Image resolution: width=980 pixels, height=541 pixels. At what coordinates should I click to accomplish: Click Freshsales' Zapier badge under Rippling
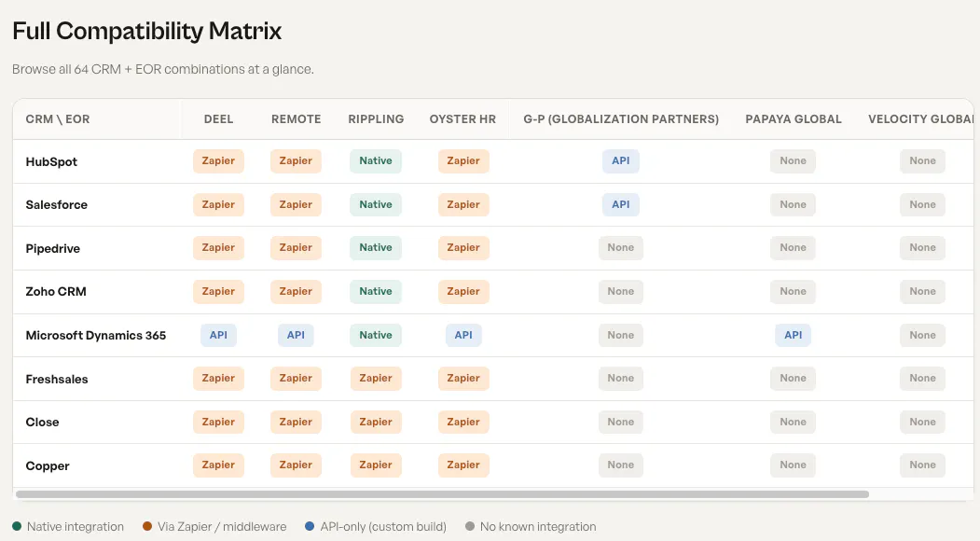pyautogui.click(x=376, y=379)
